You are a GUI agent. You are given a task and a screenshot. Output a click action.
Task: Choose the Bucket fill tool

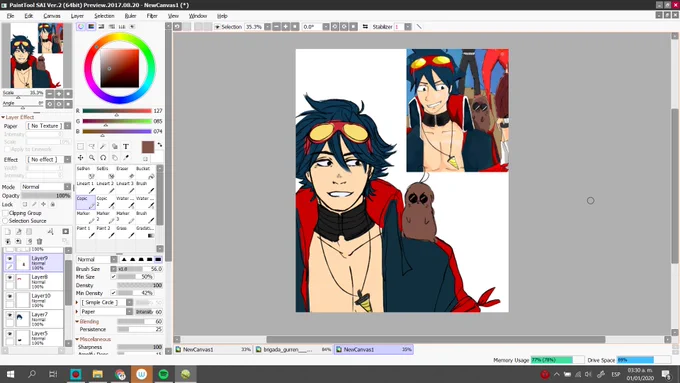pyautogui.click(x=145, y=172)
